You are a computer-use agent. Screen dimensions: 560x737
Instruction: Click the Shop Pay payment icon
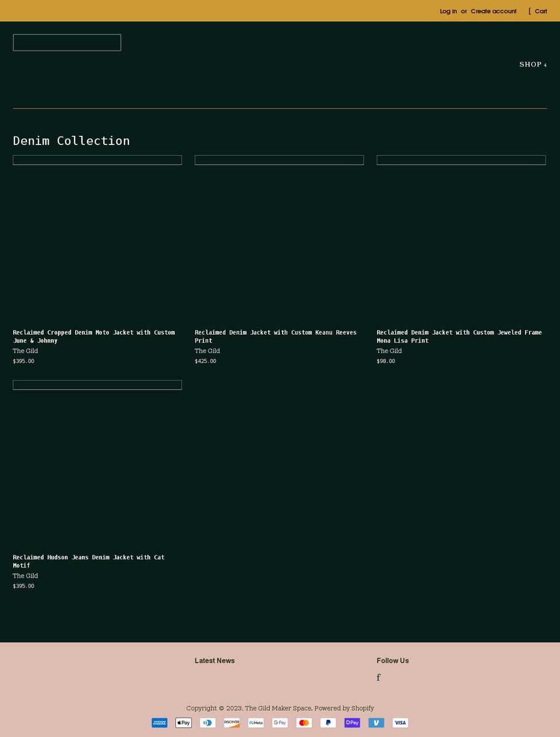[352, 723]
